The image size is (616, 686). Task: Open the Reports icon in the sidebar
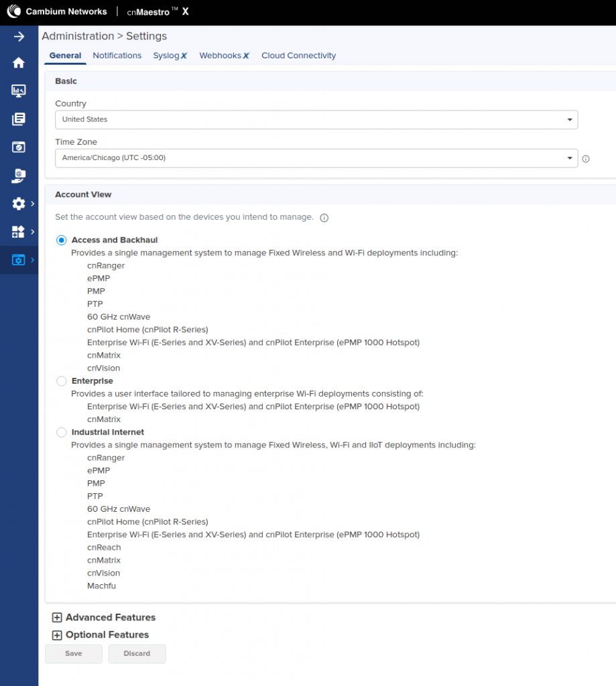coord(18,119)
